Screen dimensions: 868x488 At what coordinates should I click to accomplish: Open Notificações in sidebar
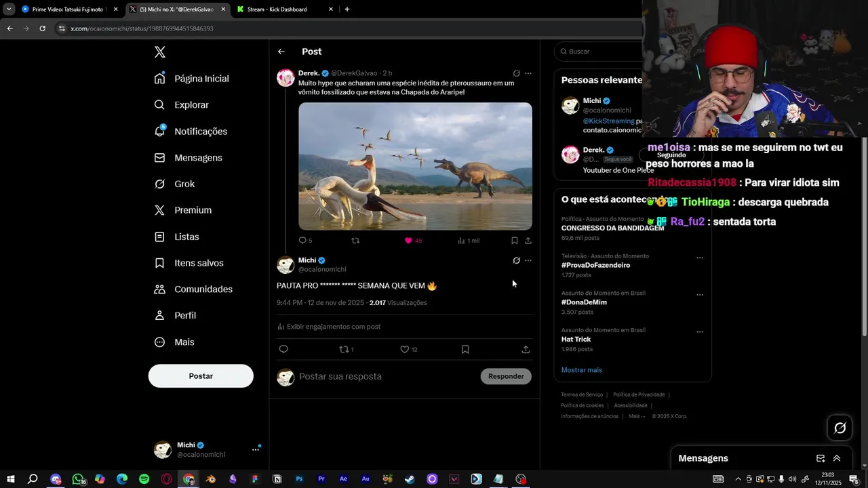coord(191,131)
